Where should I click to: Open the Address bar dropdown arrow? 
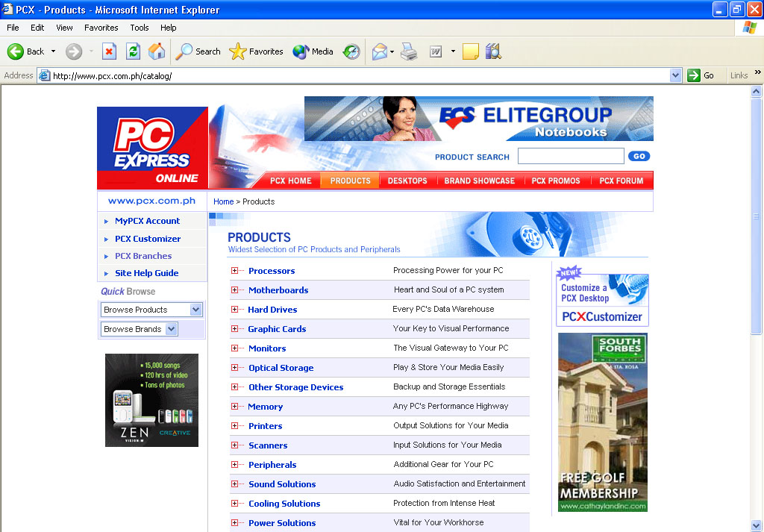pos(675,75)
